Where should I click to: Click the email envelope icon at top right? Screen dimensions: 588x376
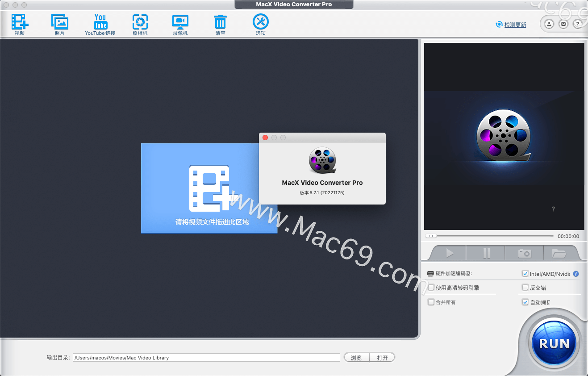(x=563, y=24)
